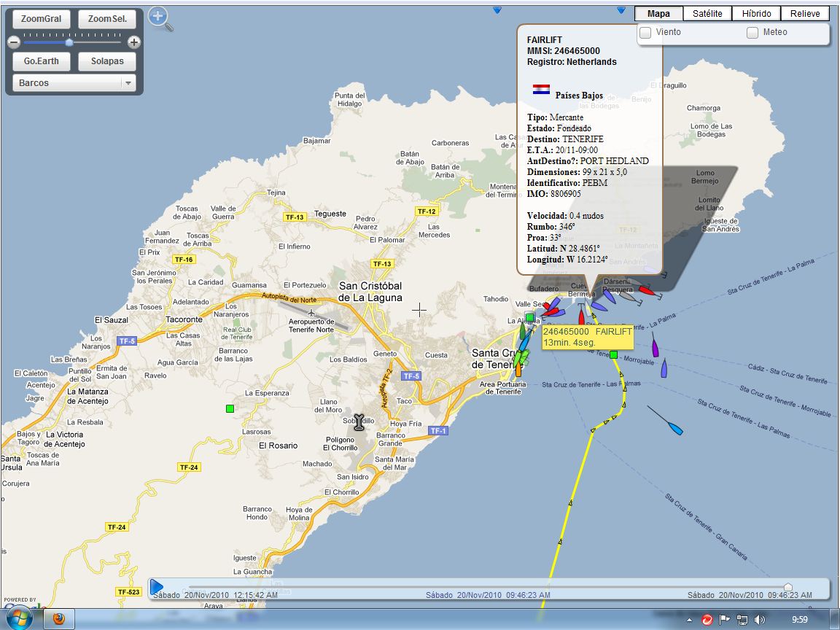Click the plus icon on zoom slider
840x630 pixels.
134,42
